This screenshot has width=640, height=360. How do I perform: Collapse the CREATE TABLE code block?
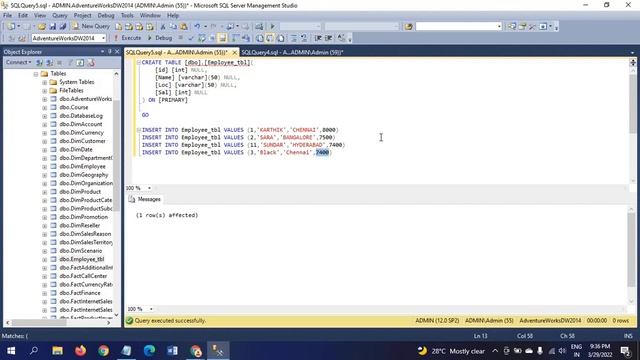click(x=138, y=62)
